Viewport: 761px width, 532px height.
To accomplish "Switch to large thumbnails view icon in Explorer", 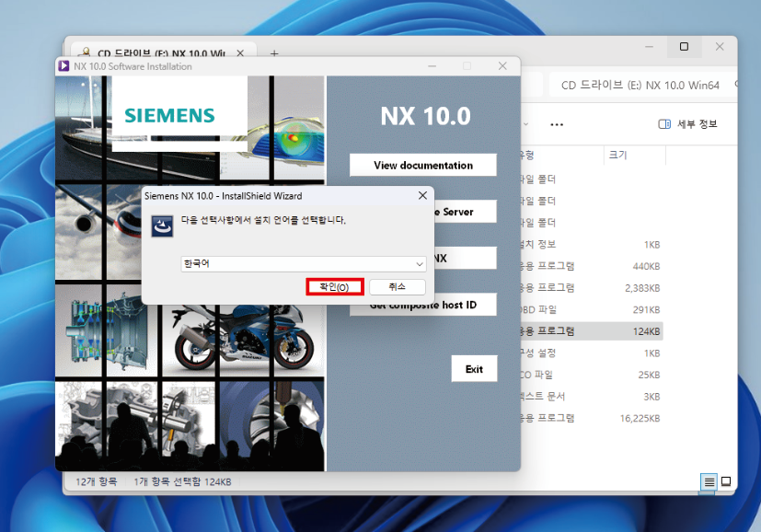I will [726, 481].
